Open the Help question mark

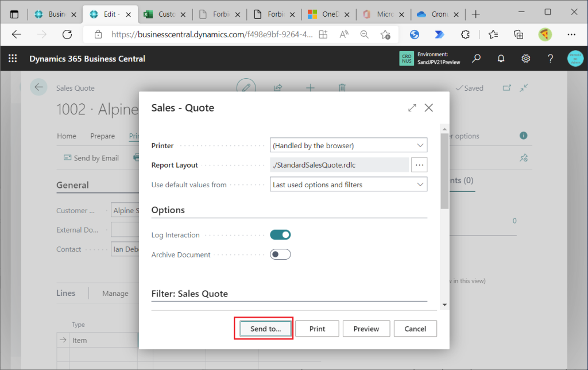550,59
